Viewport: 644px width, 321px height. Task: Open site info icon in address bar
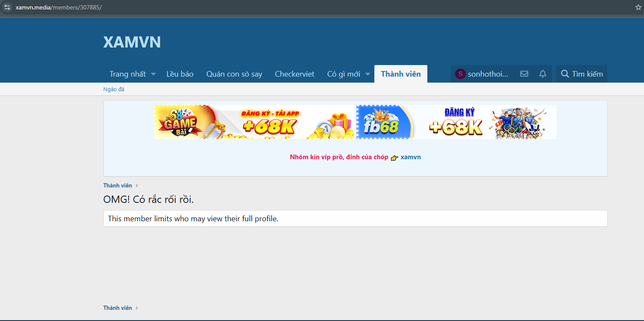7,8
